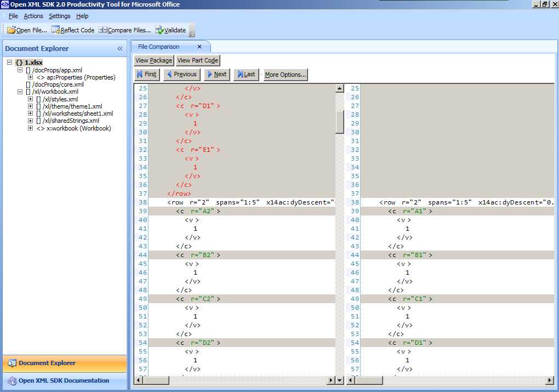
Task: Click the r="D1" red line in left pane
Action: tap(242, 106)
